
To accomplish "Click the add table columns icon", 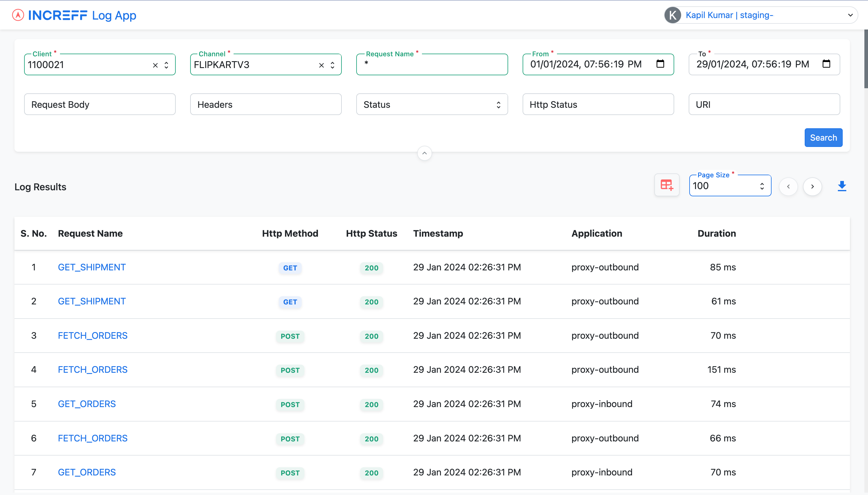I will point(667,185).
